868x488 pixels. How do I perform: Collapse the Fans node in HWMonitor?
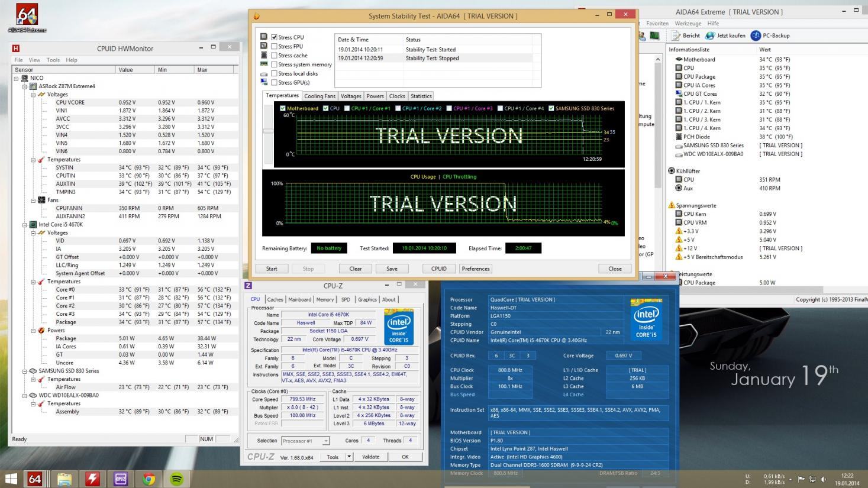33,200
